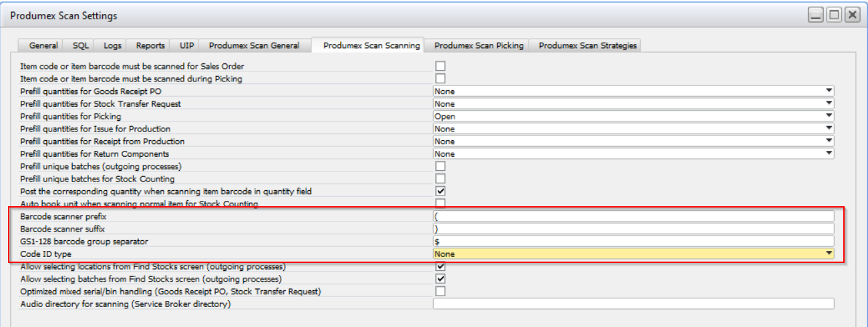
Task: Open Prefill quantities for Picking dropdown
Action: tap(829, 116)
